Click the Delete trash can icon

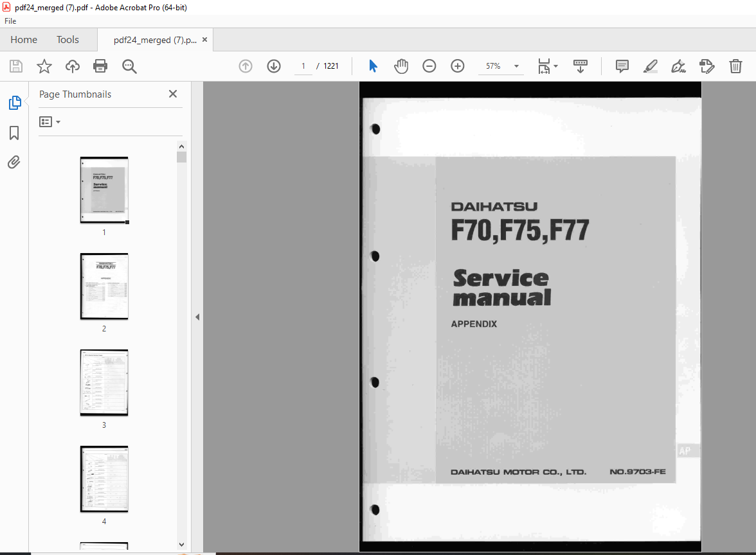click(x=735, y=66)
